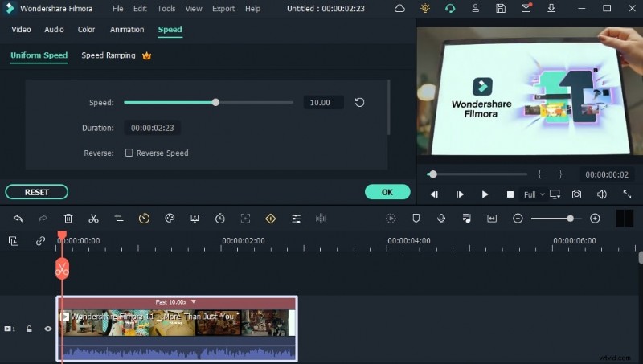
Task: Switch to the Animation tab
Action: tap(127, 30)
